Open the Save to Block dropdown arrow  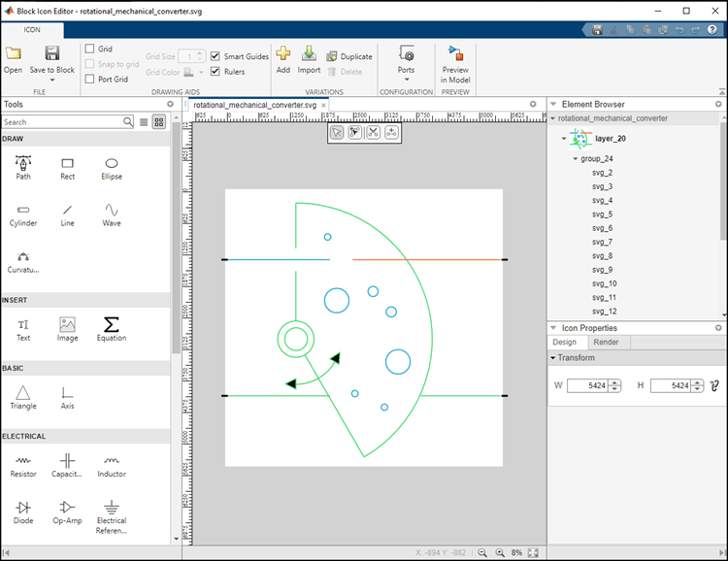click(x=52, y=81)
